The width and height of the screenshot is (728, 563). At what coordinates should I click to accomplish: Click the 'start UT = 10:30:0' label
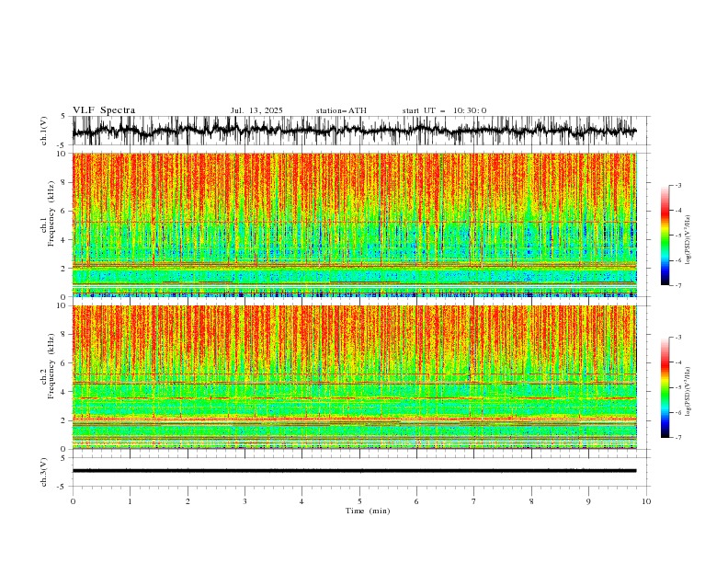(x=444, y=110)
